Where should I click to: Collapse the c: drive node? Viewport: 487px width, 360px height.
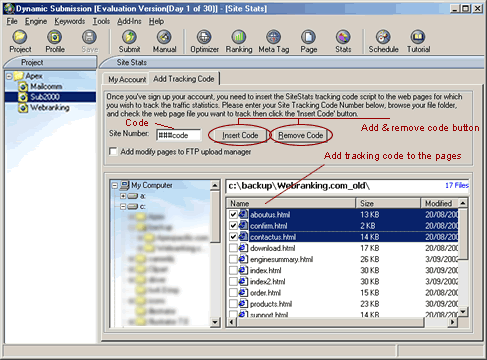pyautogui.click(x=123, y=207)
